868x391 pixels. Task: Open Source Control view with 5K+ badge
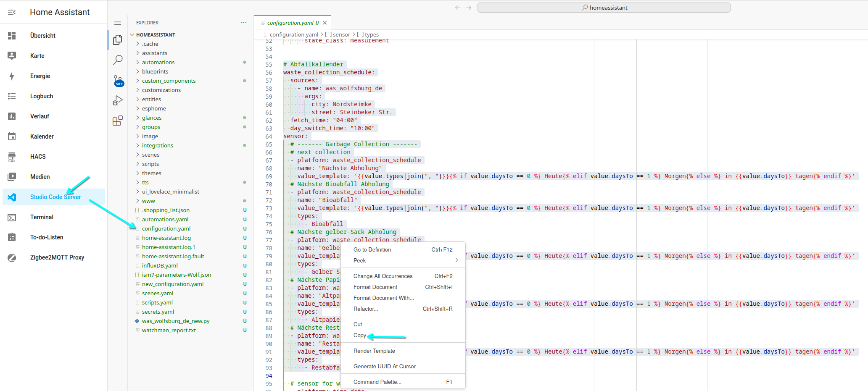click(x=118, y=80)
